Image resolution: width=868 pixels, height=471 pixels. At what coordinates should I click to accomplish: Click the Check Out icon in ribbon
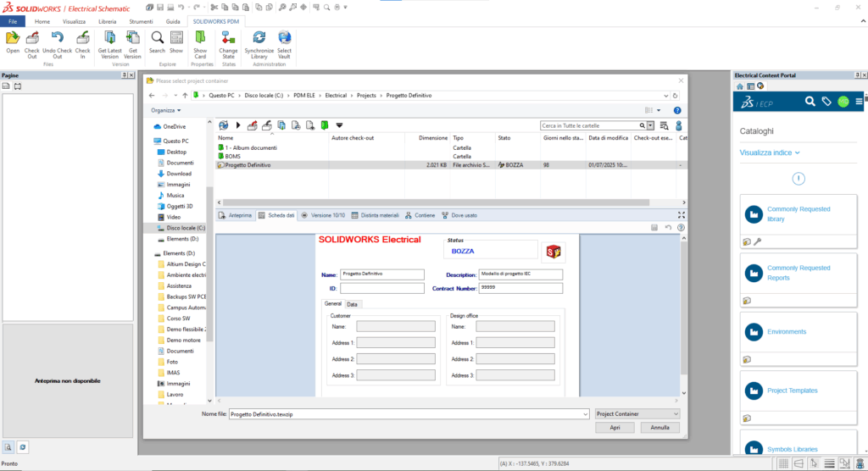[31, 38]
